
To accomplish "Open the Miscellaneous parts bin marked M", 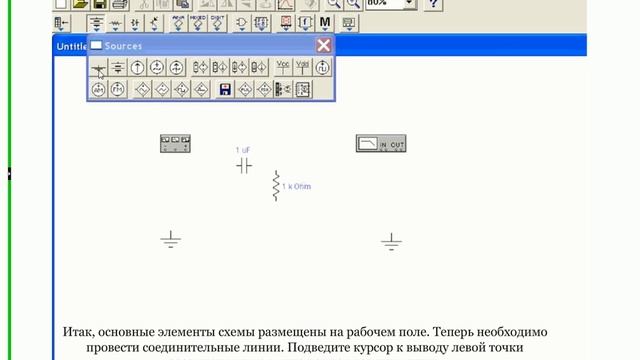I will [325, 23].
